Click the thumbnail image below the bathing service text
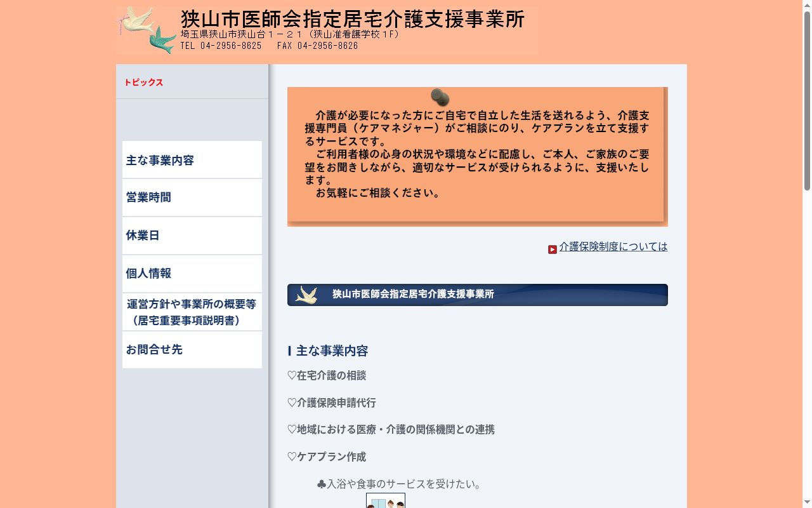This screenshot has width=812, height=508. tap(386, 500)
